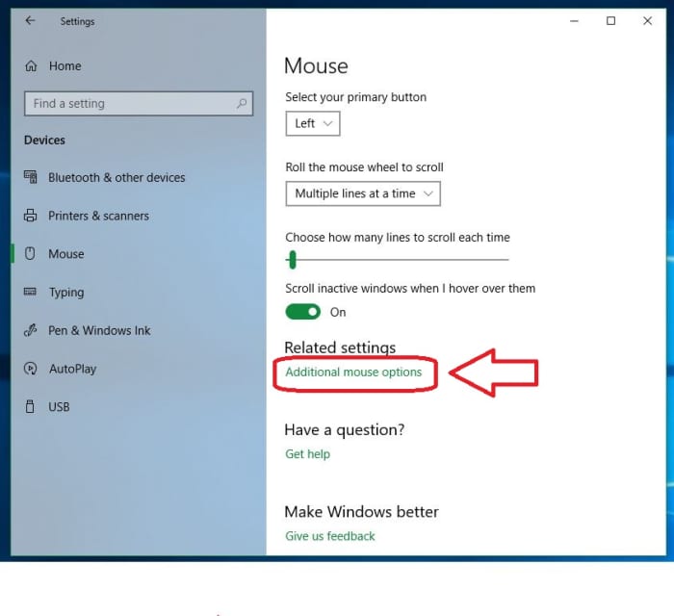The height and width of the screenshot is (616, 674).
Task: Click the Bluetooth & other devices icon
Action: [30, 177]
